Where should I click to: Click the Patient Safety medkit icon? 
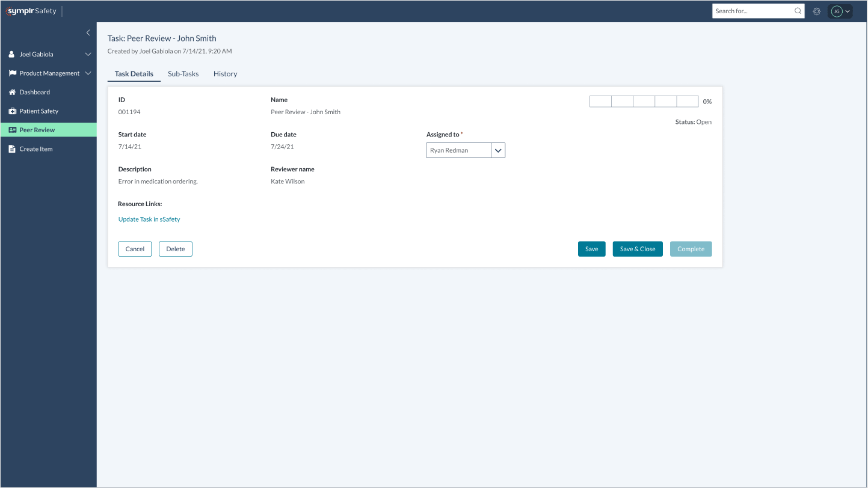[x=12, y=111]
